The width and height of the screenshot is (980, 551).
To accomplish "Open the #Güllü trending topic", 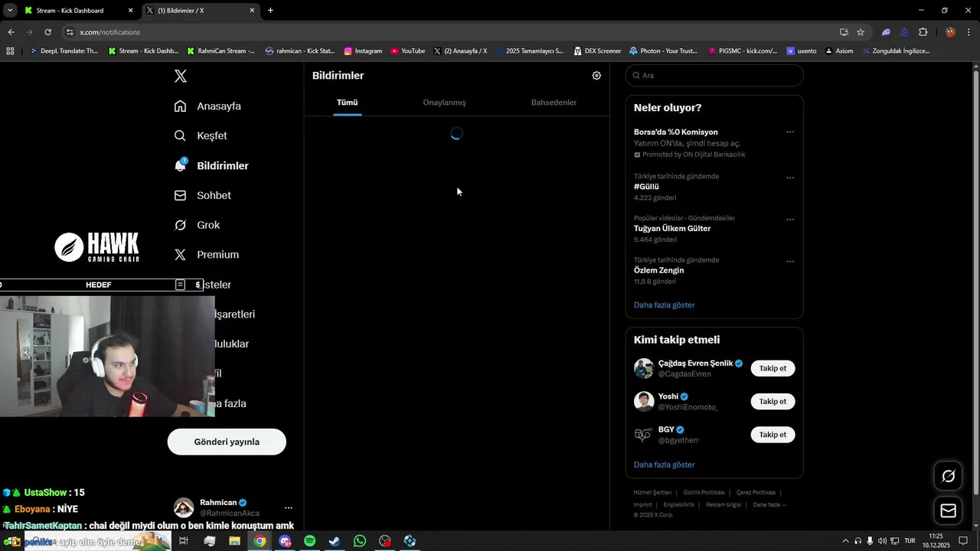I will tap(646, 187).
